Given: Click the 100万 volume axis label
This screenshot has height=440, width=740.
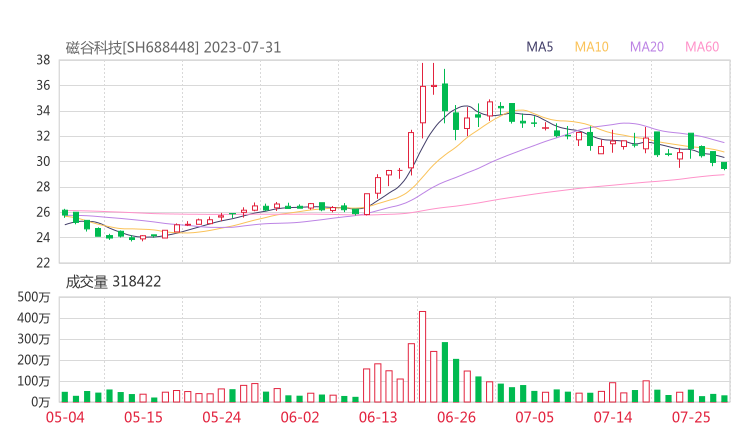Looking at the screenshot, I should click(x=34, y=381).
